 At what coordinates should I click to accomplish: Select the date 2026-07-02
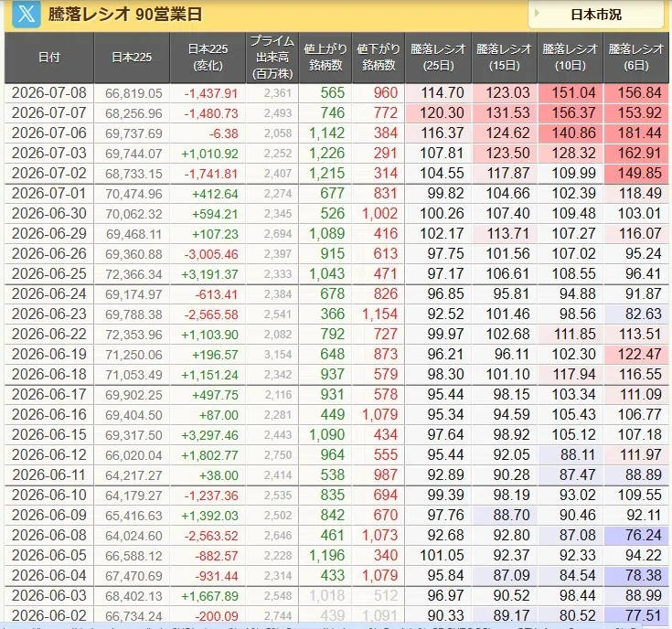(x=48, y=173)
